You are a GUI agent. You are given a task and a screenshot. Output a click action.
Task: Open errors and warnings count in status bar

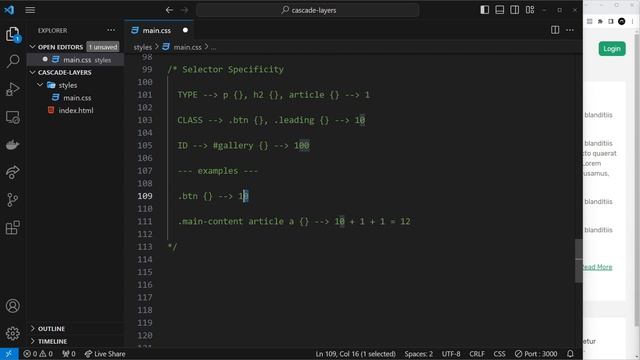pos(38,353)
